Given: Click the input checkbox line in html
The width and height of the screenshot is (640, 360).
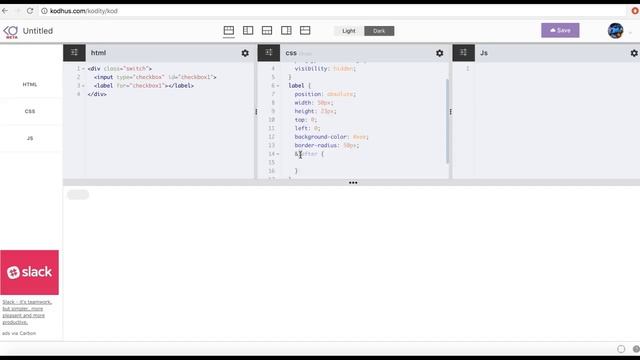Looking at the screenshot, I should pos(155,77).
